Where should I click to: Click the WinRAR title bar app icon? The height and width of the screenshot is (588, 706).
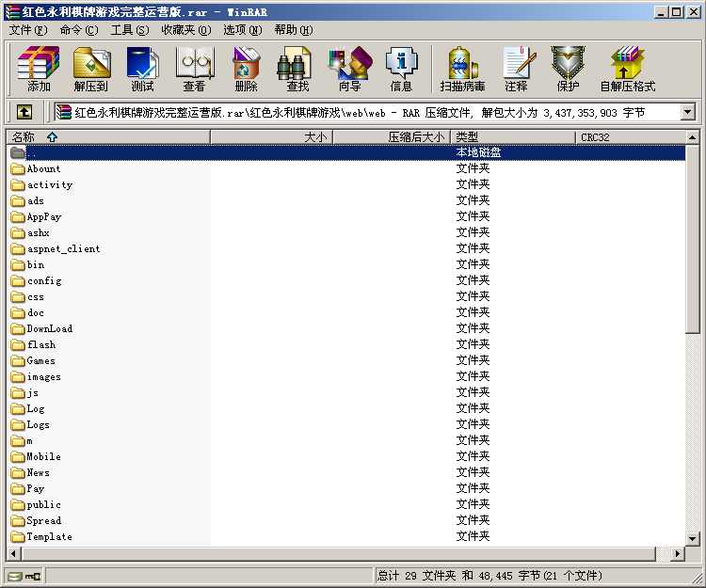click(x=12, y=11)
